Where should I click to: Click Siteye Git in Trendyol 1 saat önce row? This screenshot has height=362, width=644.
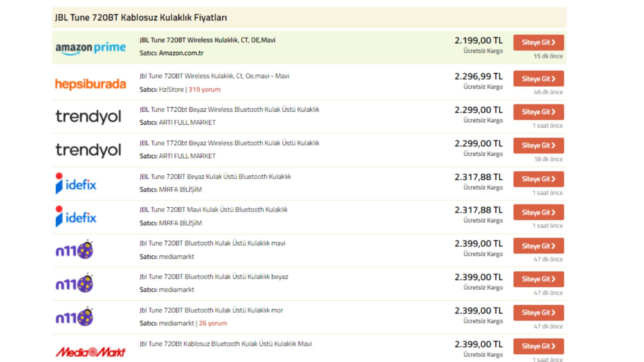538,112
